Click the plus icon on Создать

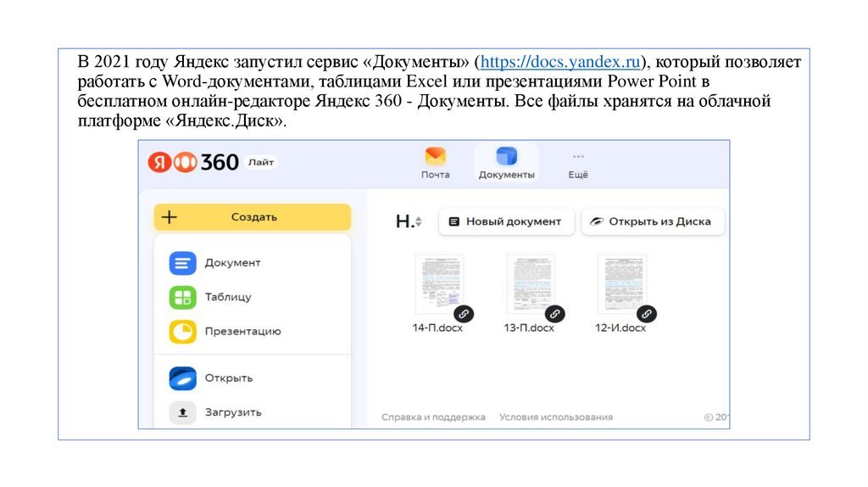click(x=169, y=217)
